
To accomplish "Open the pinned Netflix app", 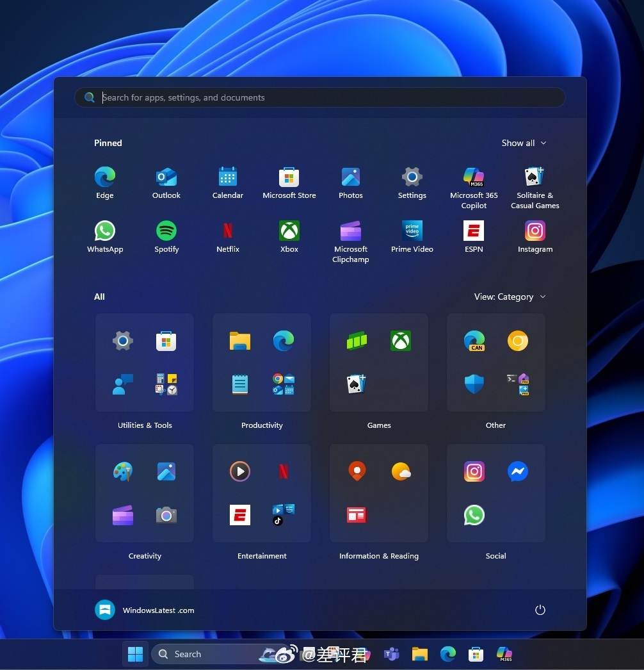I will 228,237.
